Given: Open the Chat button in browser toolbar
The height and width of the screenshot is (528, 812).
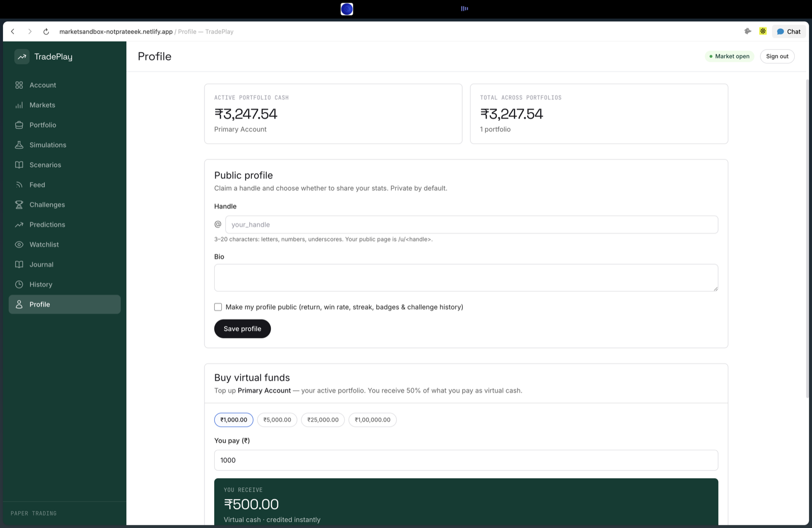Looking at the screenshot, I should [789, 31].
